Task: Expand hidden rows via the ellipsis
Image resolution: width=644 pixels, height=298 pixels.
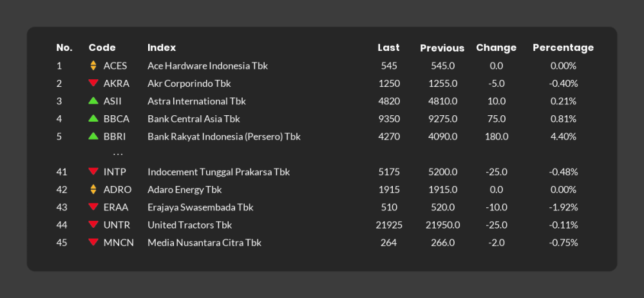Action: tap(118, 154)
